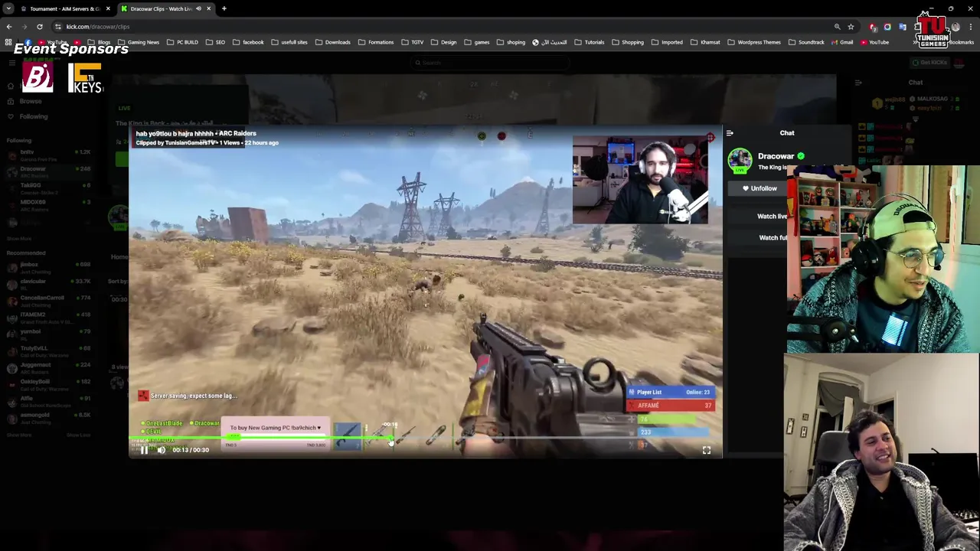
Task: Open the Chrome three-dot menu
Action: tap(971, 27)
